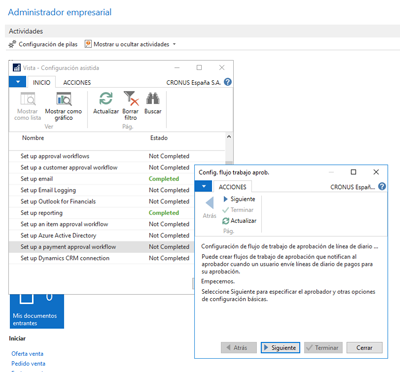This screenshot has width=400, height=372.
Task: Click Mostrar como lista in ribbon
Action: [x=28, y=106]
